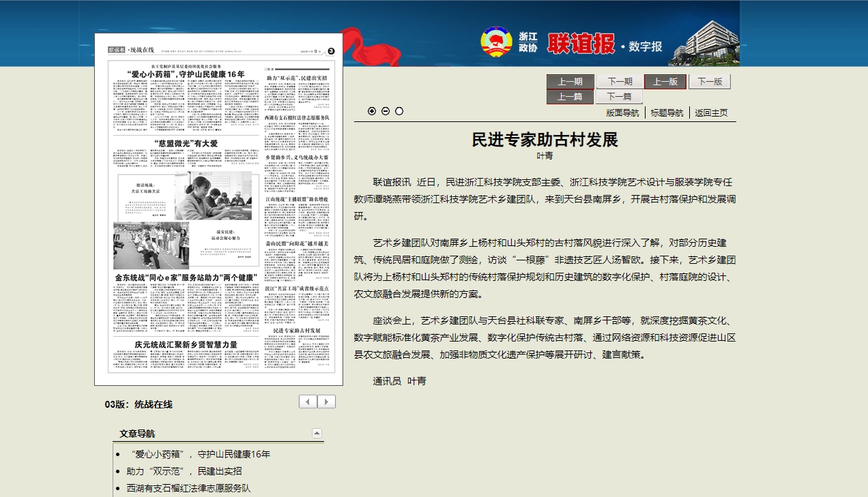Image resolution: width=868 pixels, height=497 pixels.
Task: Open previous page 上一版
Action: click(665, 82)
